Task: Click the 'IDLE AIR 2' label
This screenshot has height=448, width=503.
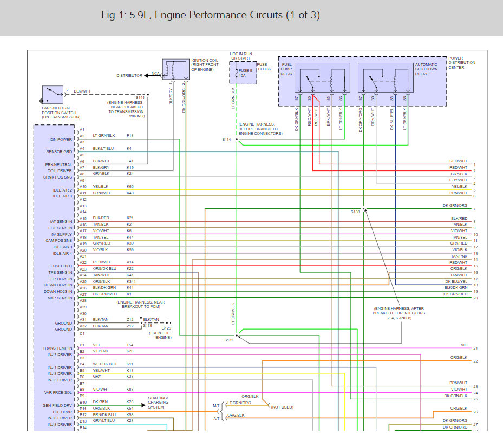Action: coord(63,190)
